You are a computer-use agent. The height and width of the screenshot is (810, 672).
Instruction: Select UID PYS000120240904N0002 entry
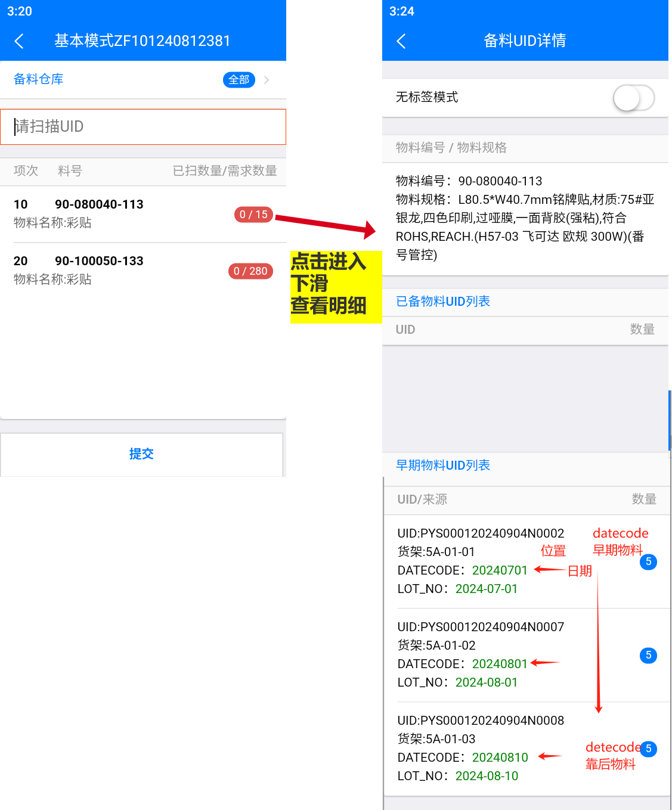[481, 533]
